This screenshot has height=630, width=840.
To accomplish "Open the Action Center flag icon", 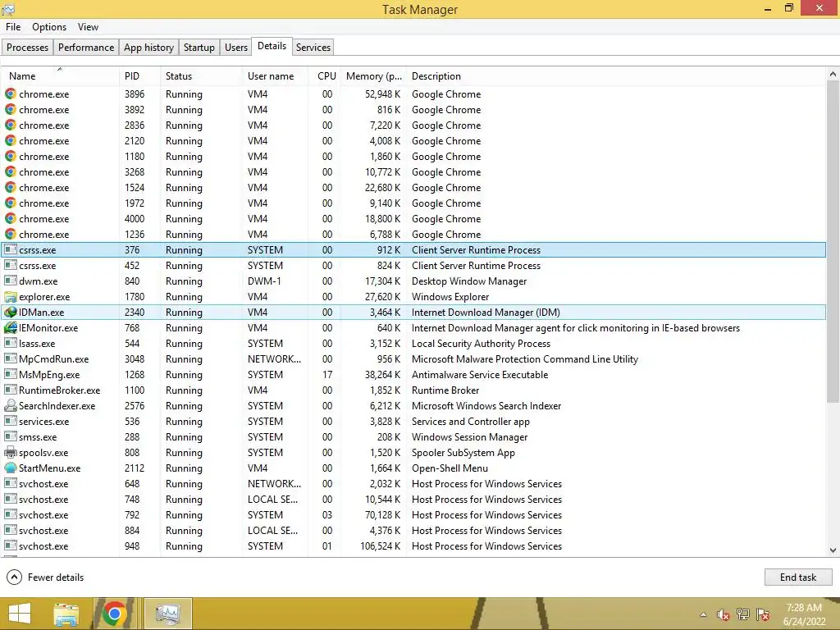I will tap(763, 614).
